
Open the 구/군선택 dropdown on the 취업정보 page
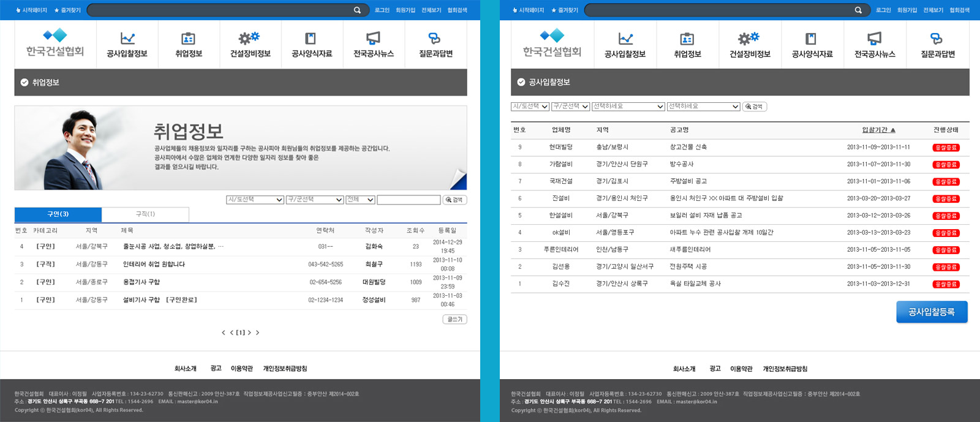pos(315,200)
